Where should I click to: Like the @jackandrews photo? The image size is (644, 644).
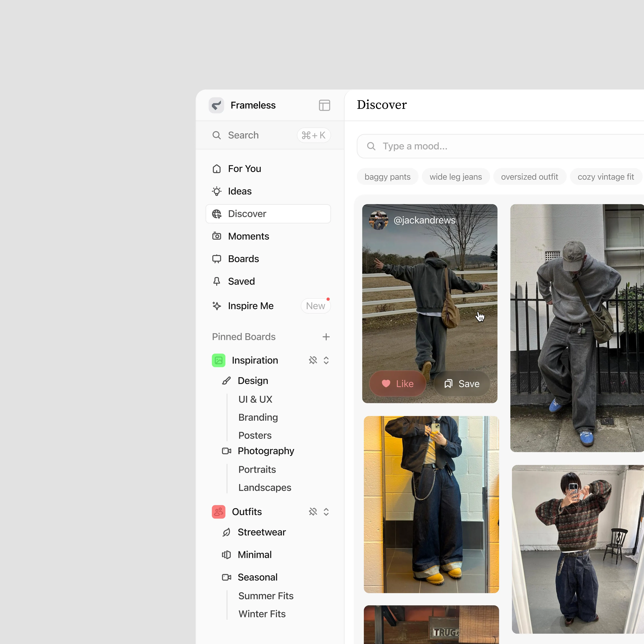pyautogui.click(x=397, y=384)
